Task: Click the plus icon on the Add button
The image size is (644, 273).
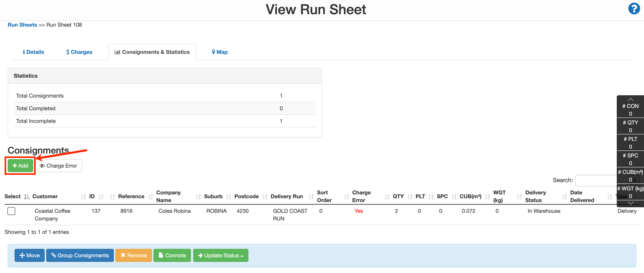Action: point(15,165)
